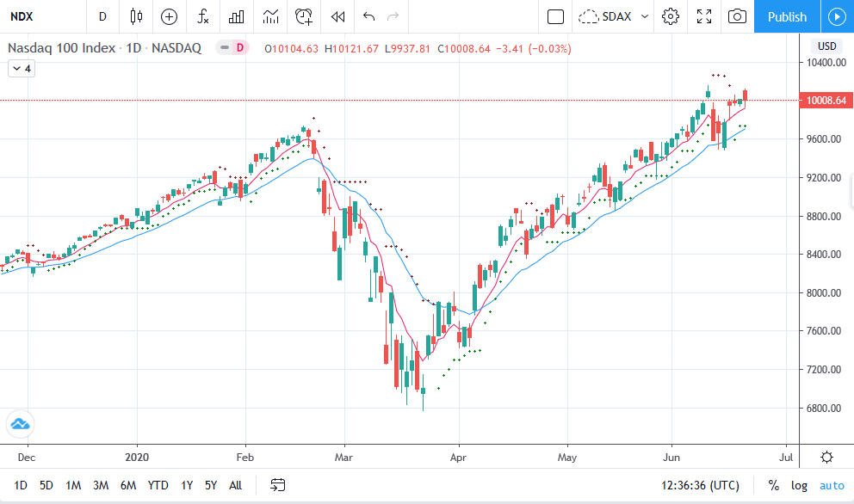Take a chart snapshot with camera icon
This screenshot has height=504, width=854.
click(x=737, y=16)
